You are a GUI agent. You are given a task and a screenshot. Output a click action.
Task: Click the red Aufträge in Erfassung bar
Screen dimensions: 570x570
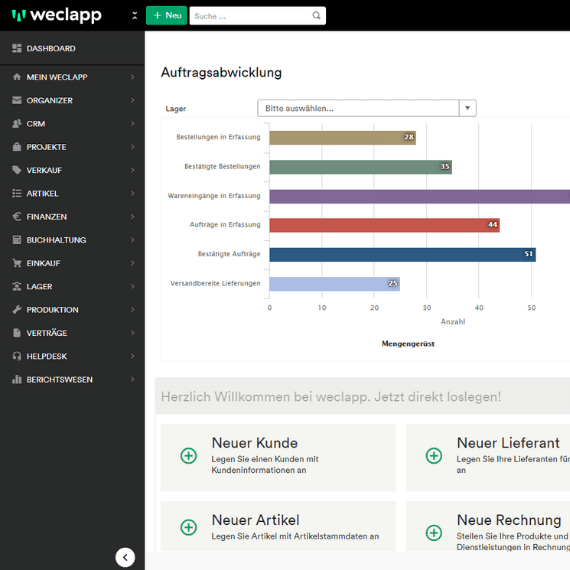(x=385, y=225)
